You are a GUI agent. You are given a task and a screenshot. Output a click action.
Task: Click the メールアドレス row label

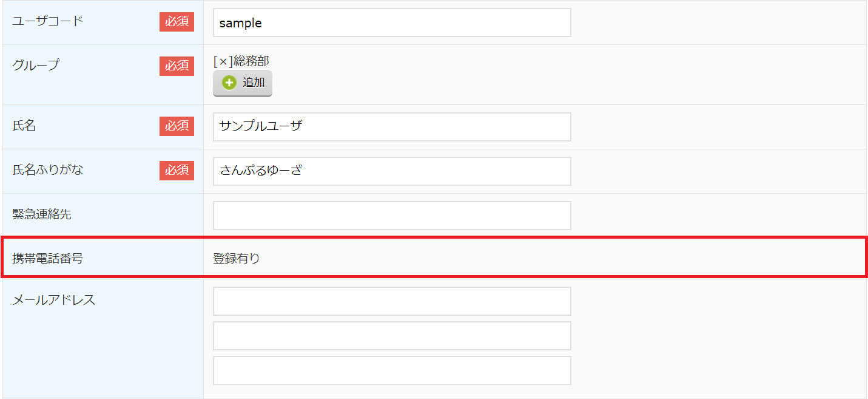pos(54,300)
